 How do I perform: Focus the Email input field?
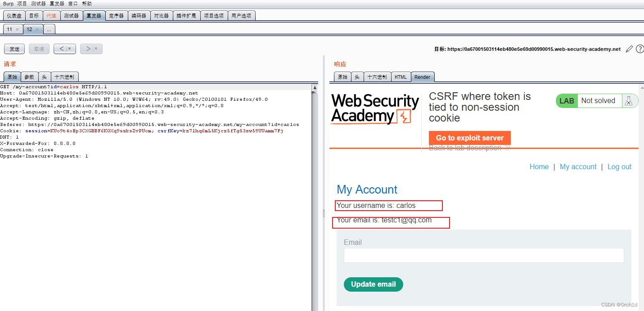[484, 255]
